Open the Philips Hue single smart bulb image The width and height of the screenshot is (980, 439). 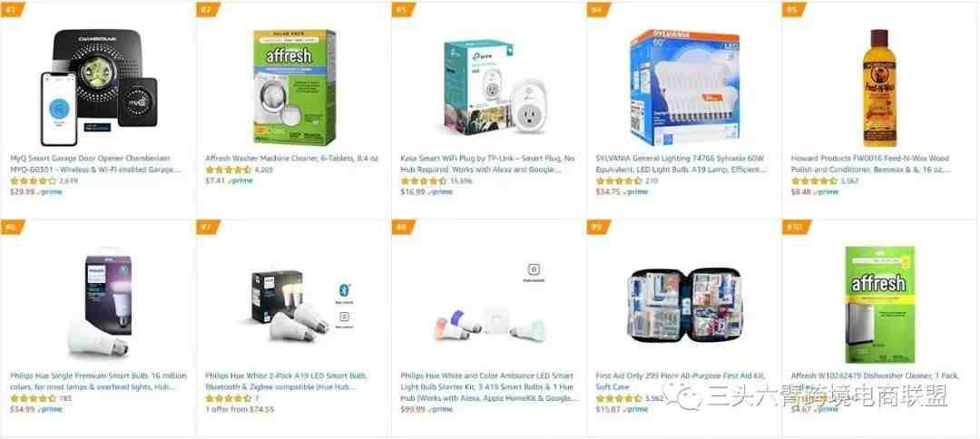98,306
